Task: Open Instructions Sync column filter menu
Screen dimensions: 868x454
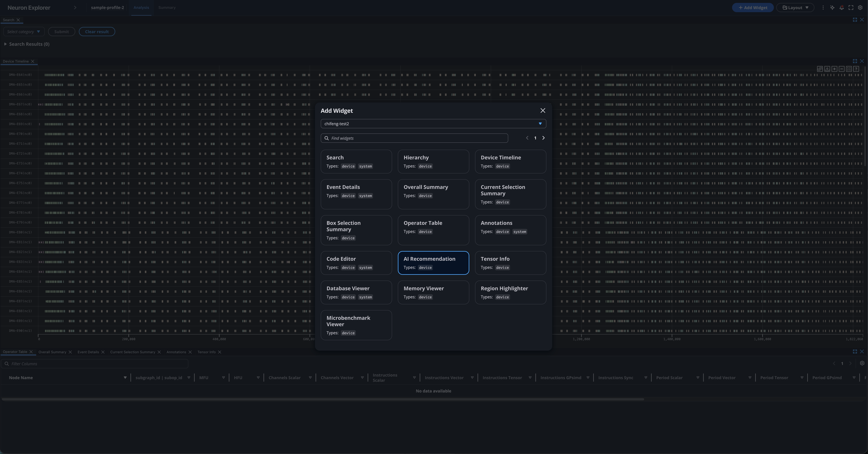Action: pyautogui.click(x=646, y=378)
